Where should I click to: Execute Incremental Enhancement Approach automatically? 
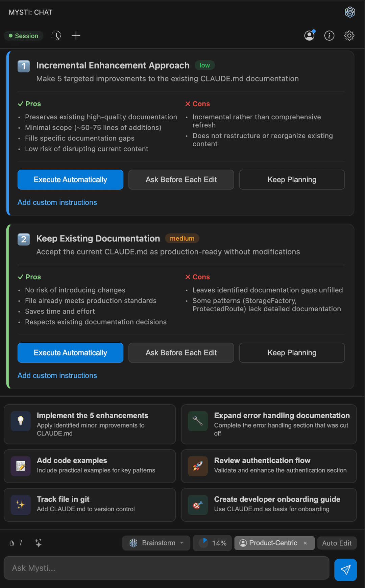(x=70, y=179)
